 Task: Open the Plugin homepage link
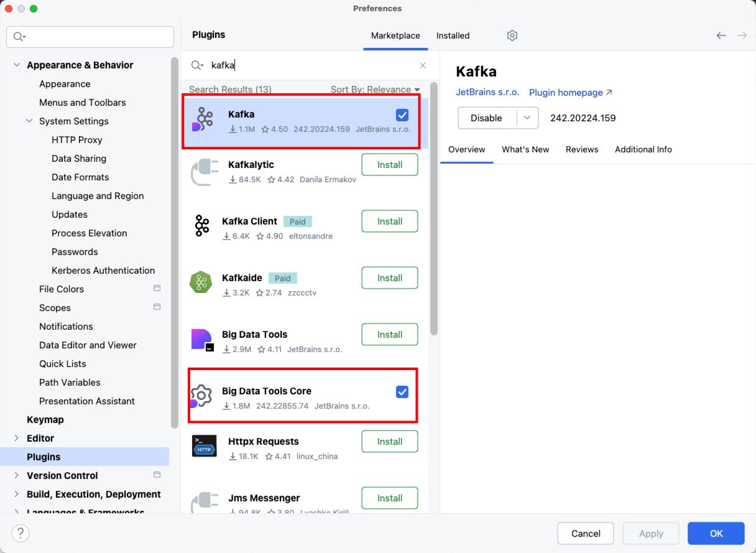(571, 92)
